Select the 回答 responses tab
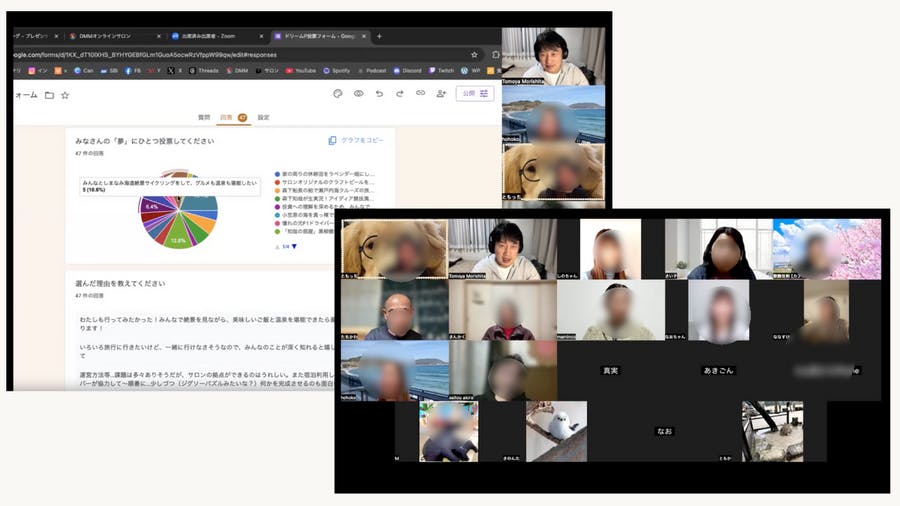900x506 pixels. [x=233, y=117]
